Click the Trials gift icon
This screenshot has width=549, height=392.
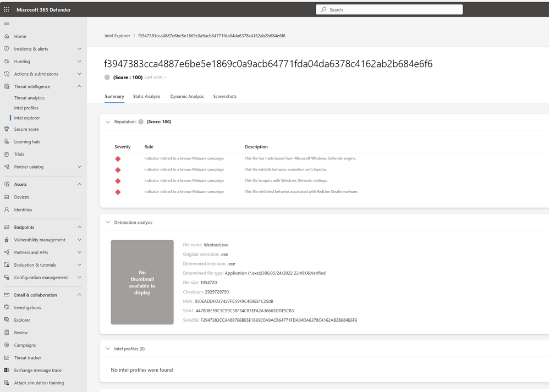tap(7, 154)
